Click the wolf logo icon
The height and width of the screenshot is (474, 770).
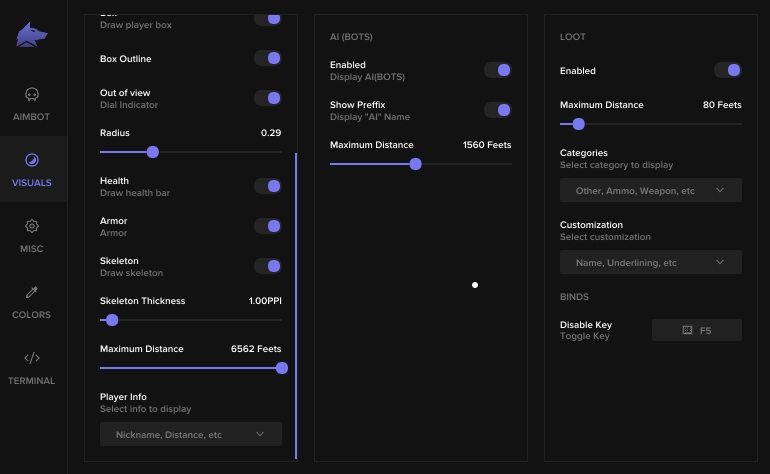click(x=32, y=36)
